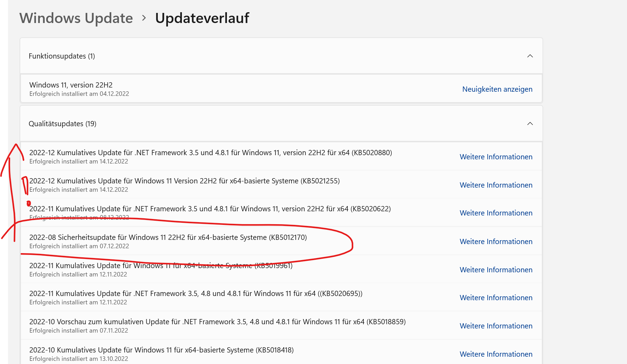Open Weitere Informationen for KB5019961
This screenshot has width=627, height=364.
tap(496, 270)
